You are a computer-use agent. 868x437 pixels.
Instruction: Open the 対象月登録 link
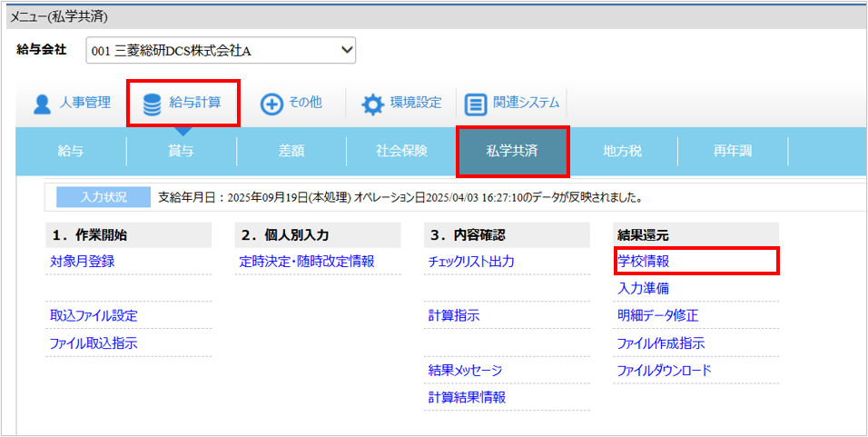(x=82, y=262)
